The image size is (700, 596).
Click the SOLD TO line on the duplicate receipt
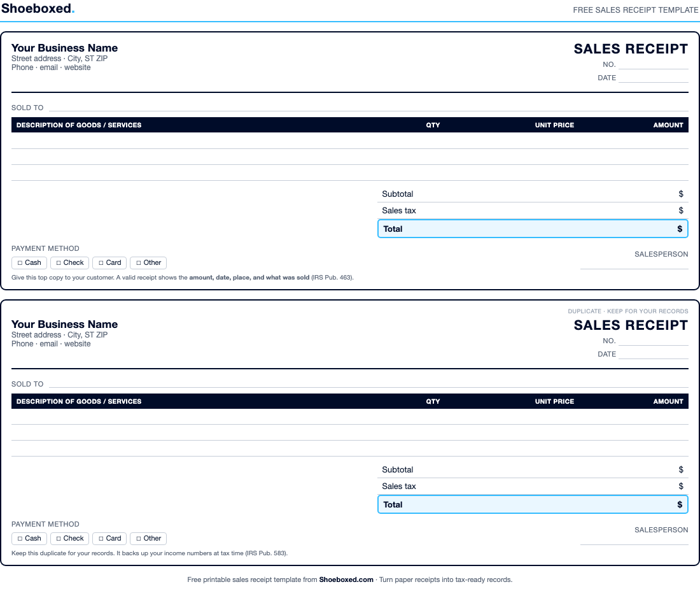(368, 383)
